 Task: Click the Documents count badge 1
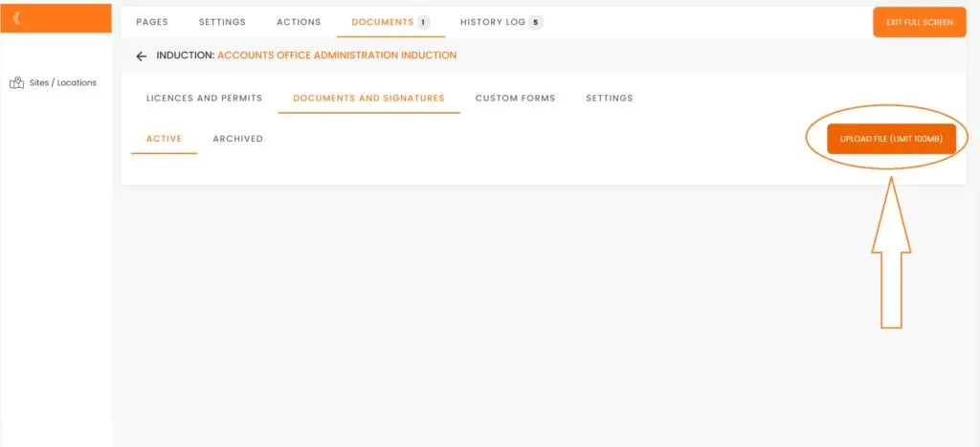coord(423,23)
